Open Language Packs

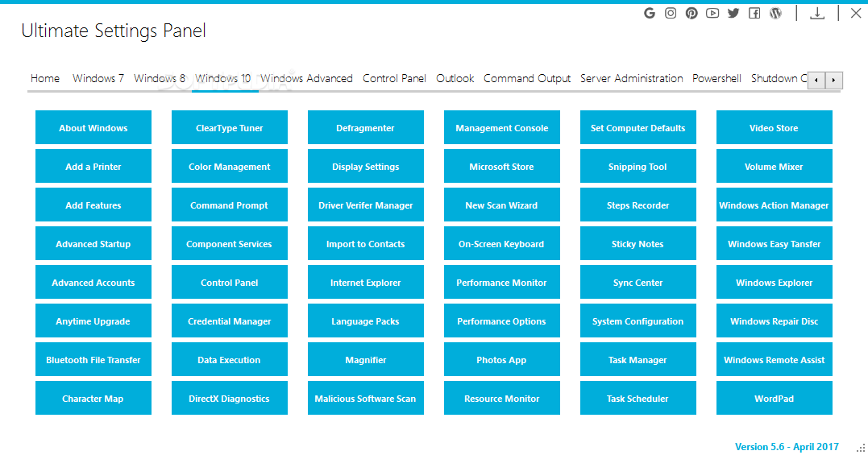tap(366, 321)
